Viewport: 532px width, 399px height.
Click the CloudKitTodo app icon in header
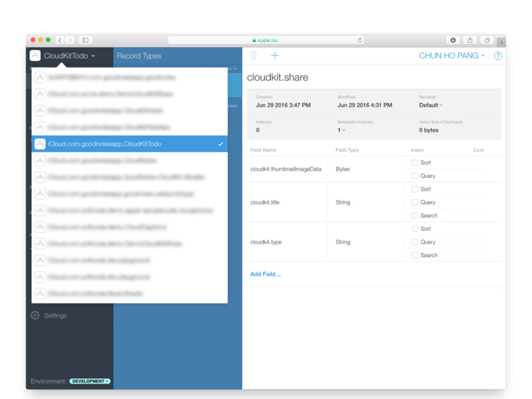pos(35,56)
